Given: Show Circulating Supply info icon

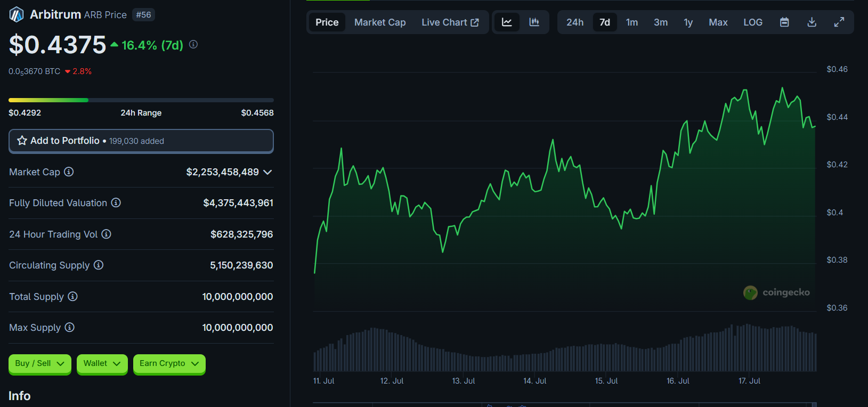Looking at the screenshot, I should (99, 265).
